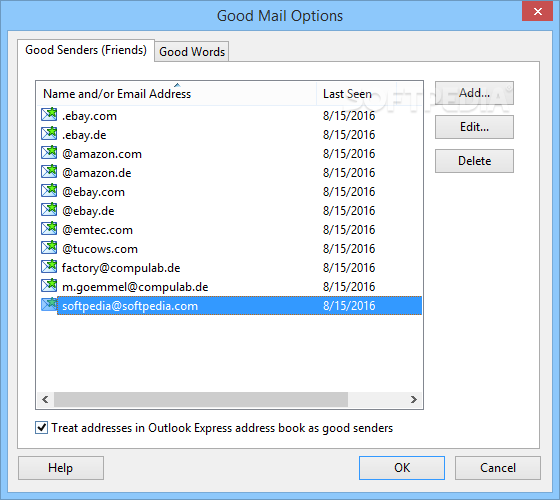Choose the @ebay.de entry
Viewport: 560px width, 500px height.
229,211
